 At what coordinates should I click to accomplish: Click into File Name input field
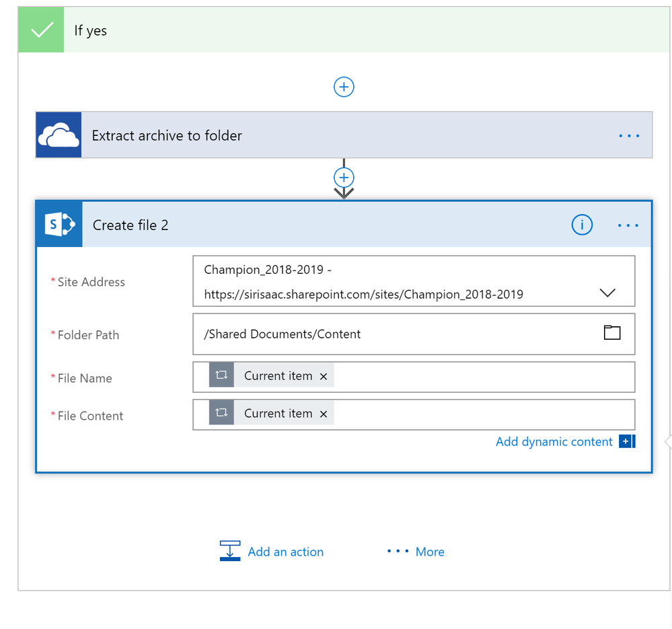(x=414, y=377)
